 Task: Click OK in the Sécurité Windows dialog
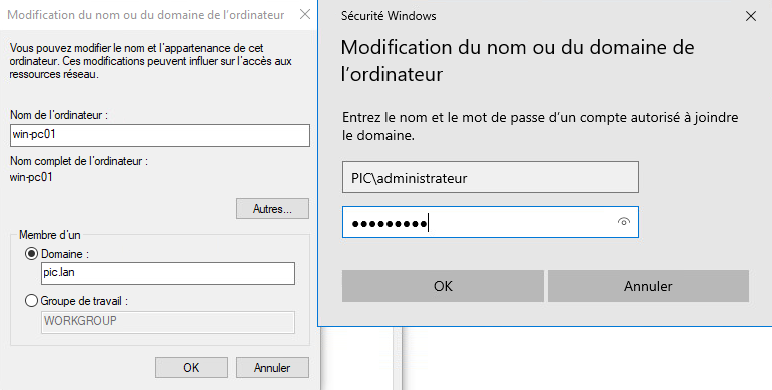(x=443, y=286)
